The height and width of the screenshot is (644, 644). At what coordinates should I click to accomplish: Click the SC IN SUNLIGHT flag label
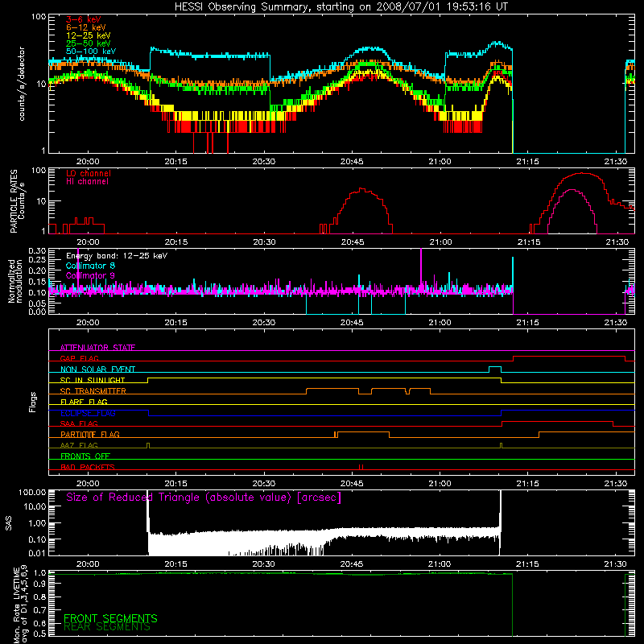(93, 380)
